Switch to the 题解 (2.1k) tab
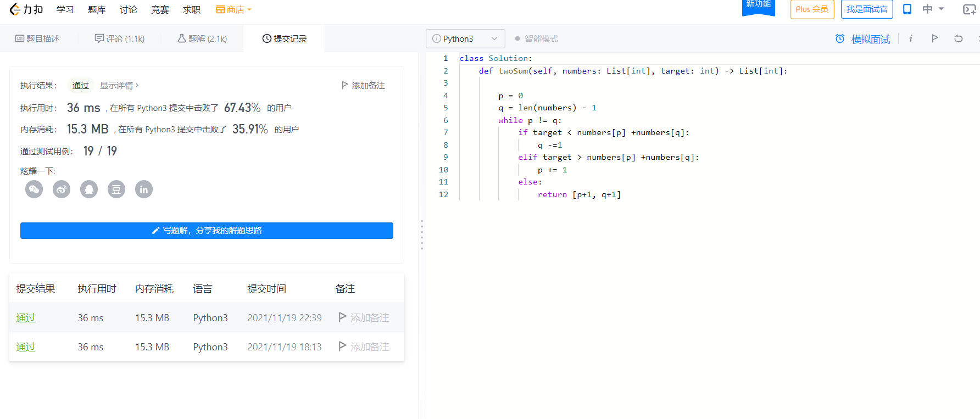This screenshot has width=980, height=419. pos(202,38)
